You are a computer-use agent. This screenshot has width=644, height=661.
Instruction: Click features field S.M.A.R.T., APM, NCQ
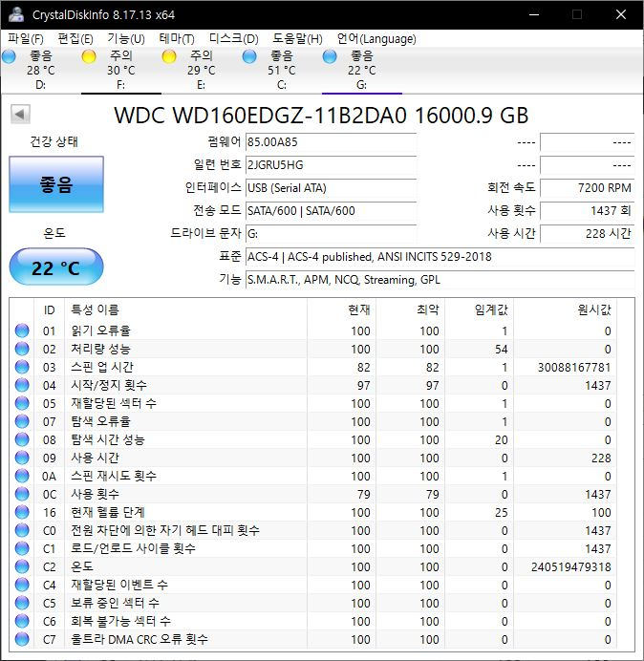point(440,280)
